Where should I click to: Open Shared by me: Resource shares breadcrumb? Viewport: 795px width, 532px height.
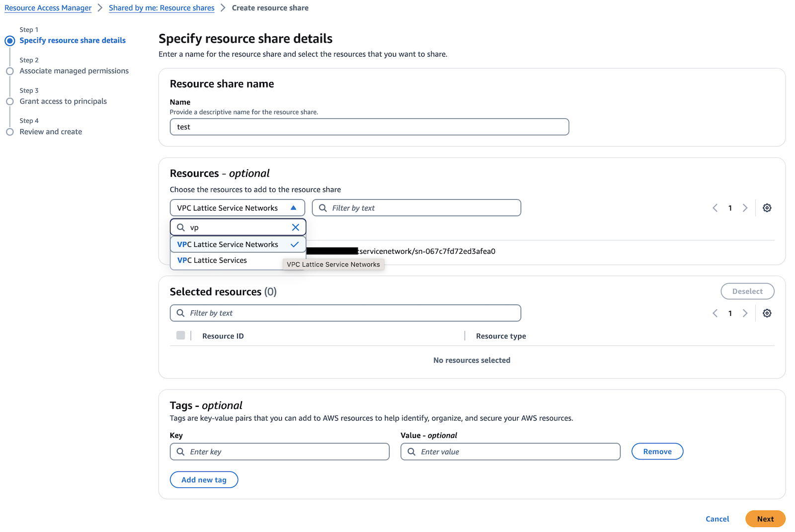tap(161, 8)
